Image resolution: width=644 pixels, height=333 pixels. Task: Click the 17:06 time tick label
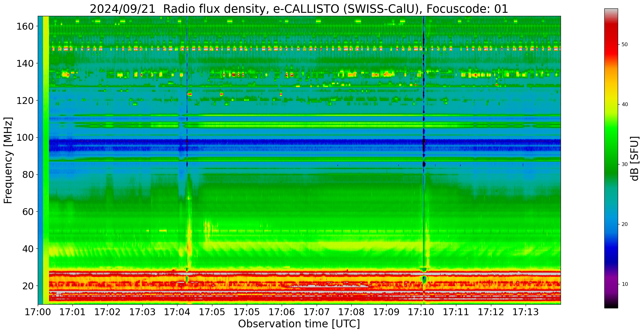coord(282,312)
